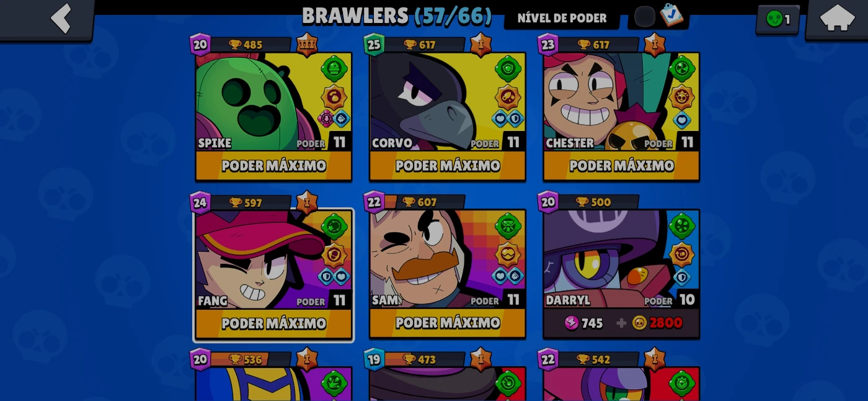Tap the green gadget token counter
This screenshot has width=868, height=401.
click(778, 19)
